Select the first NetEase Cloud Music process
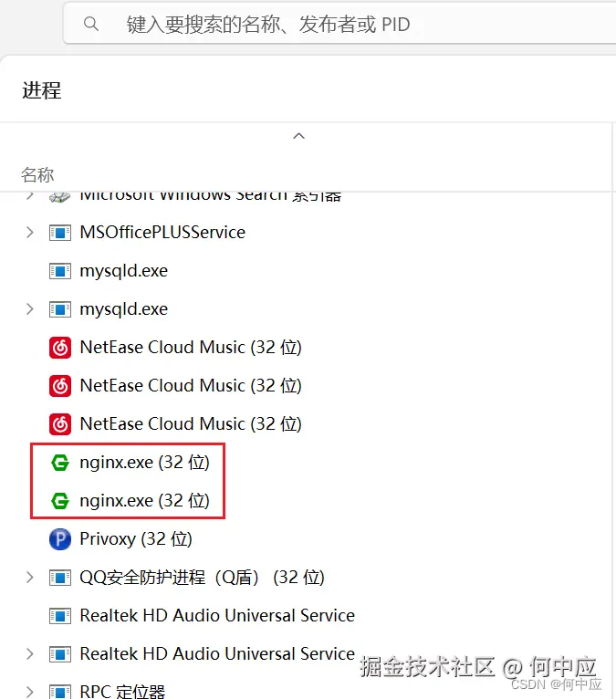The width and height of the screenshot is (616, 699). (x=191, y=348)
